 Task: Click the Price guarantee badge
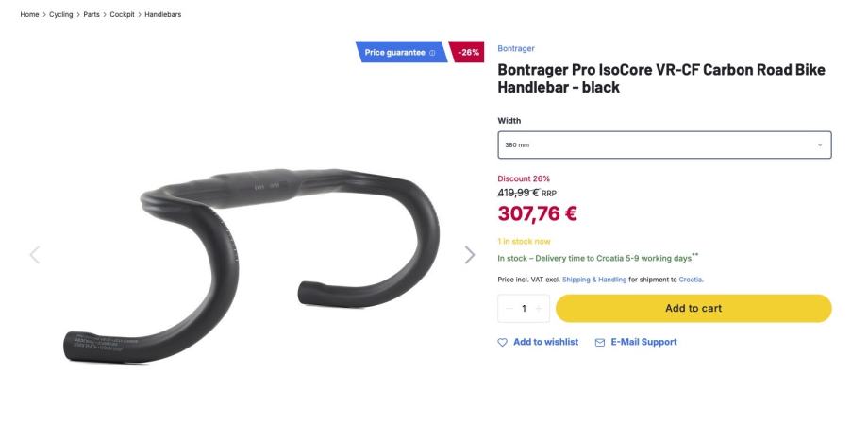tap(401, 52)
